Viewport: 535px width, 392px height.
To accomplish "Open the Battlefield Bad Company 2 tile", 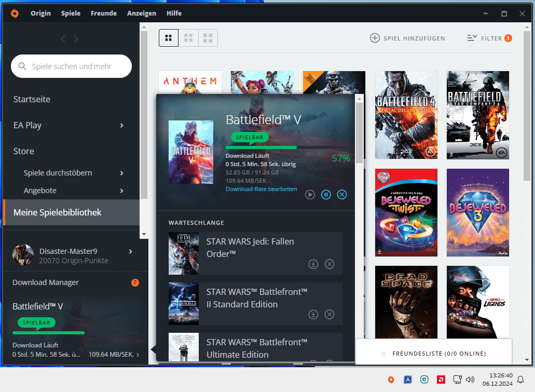I will (478, 115).
